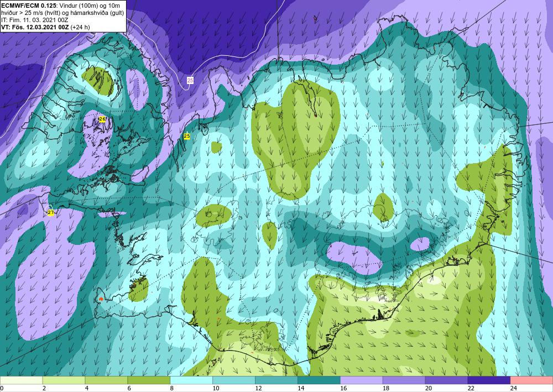Click the legend scale value 22

pos(471,389)
